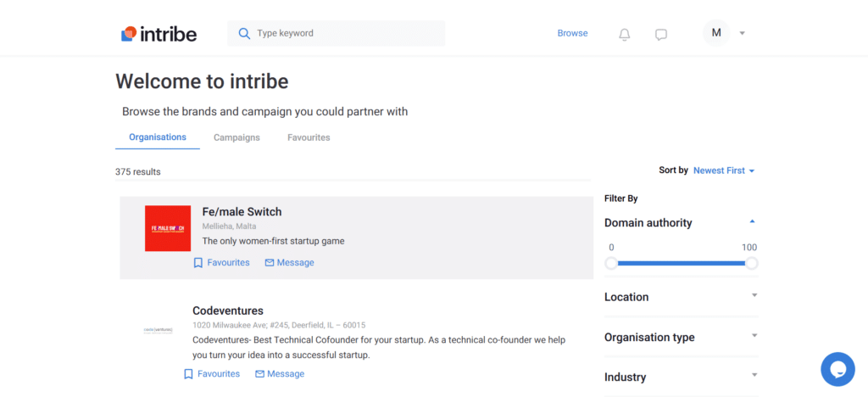This screenshot has height=397, width=868.
Task: Click Codeventures envelope icon
Action: point(259,374)
